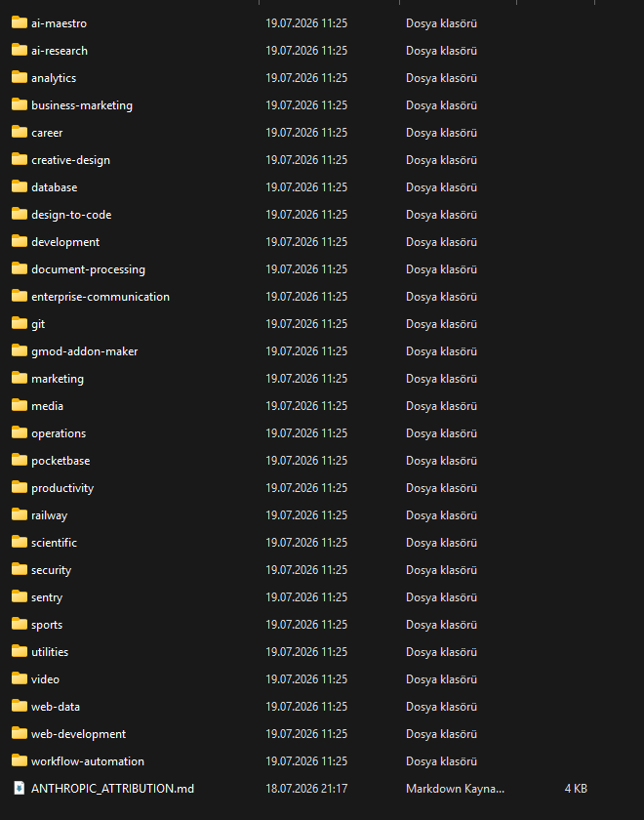Click the video folder icon
644x820 pixels.
point(20,678)
